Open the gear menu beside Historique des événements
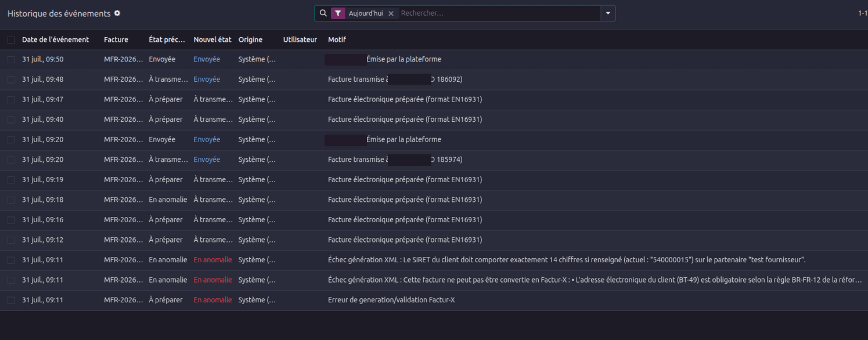 pyautogui.click(x=117, y=13)
